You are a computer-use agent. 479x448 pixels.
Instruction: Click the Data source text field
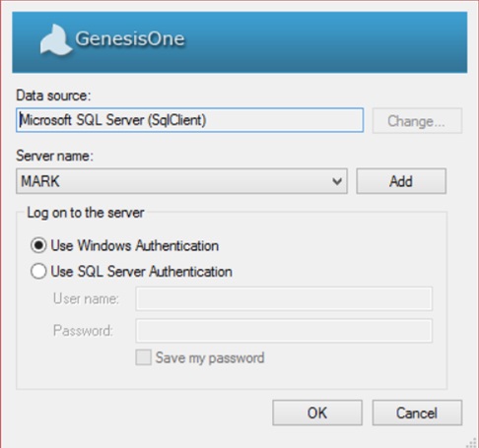point(189,120)
